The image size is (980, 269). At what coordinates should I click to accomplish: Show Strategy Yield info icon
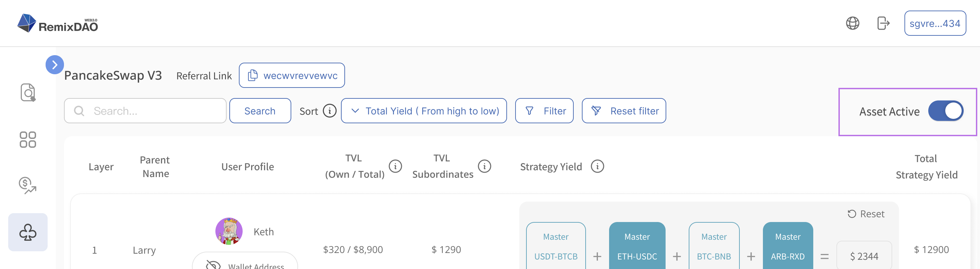(x=597, y=166)
